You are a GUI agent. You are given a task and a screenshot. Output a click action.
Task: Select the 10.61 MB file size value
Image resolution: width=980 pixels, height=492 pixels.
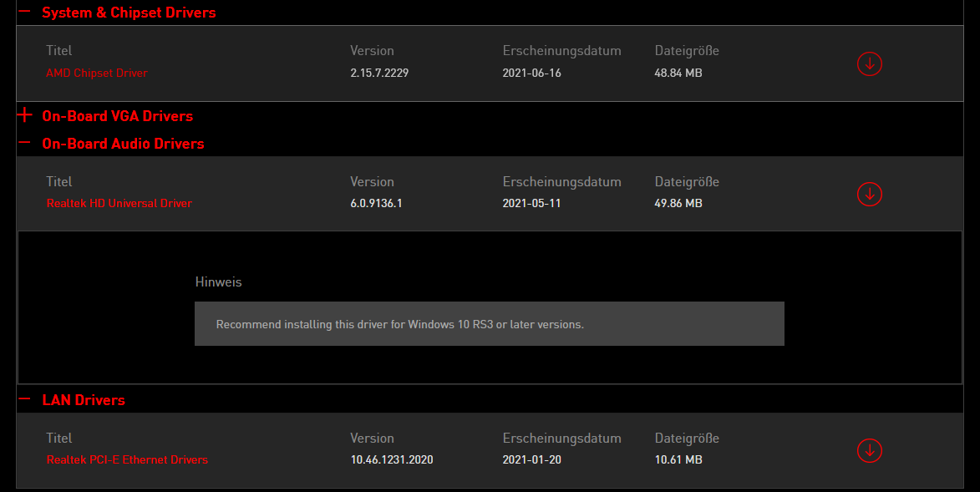[x=678, y=460]
